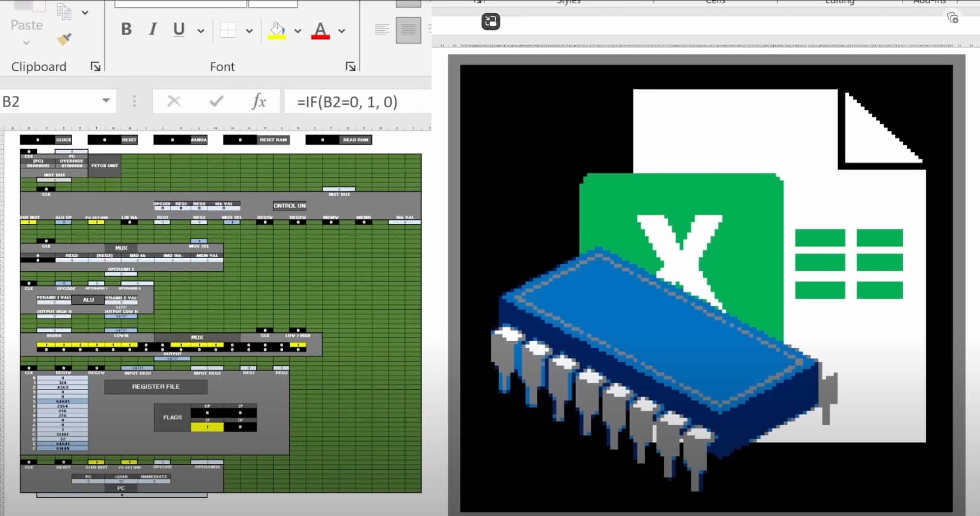Apply red Font Color
The image size is (980, 516).
[x=321, y=31]
